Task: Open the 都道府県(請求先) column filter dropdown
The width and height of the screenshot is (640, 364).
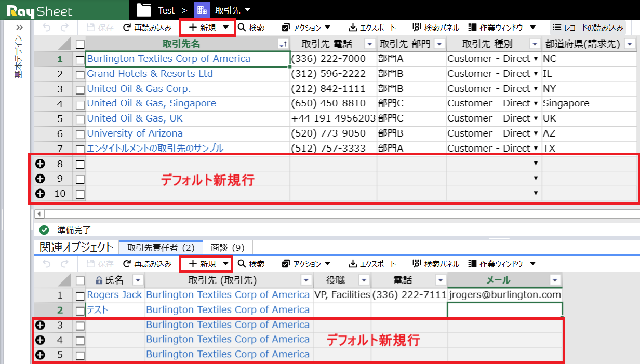Action: coord(630,44)
